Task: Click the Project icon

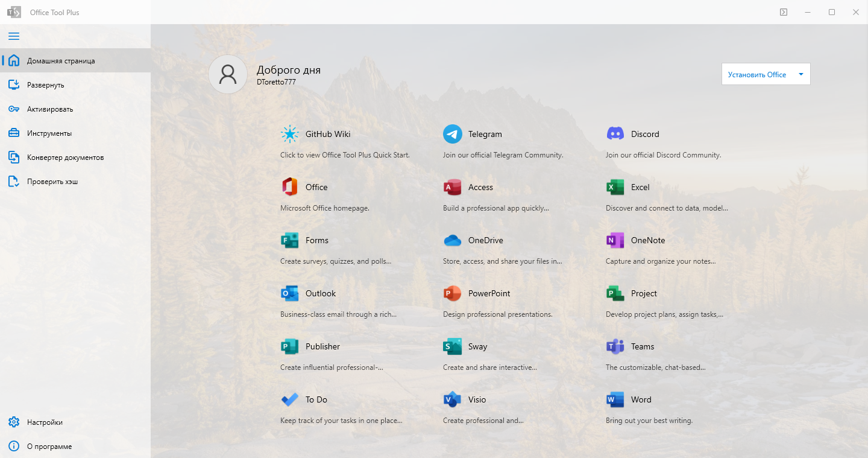Action: 615,293
